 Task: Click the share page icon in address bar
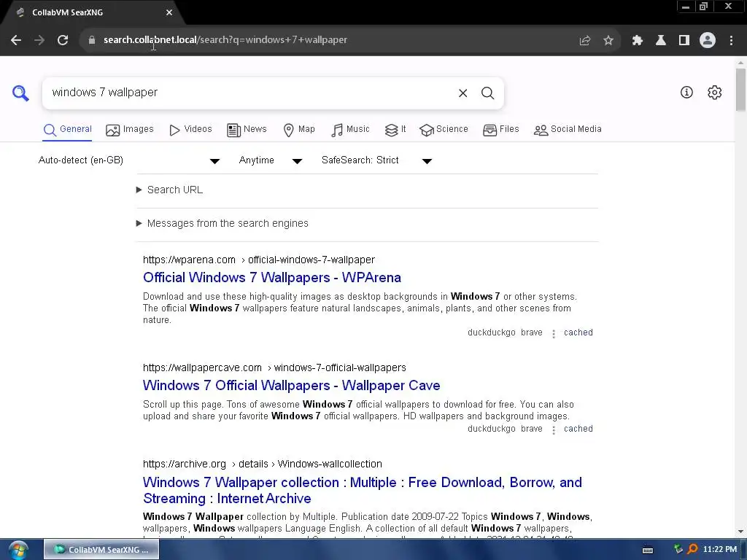click(x=584, y=41)
